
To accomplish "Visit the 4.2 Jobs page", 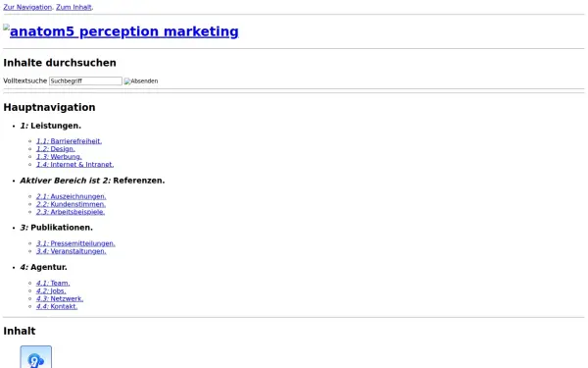I will pos(51,291).
